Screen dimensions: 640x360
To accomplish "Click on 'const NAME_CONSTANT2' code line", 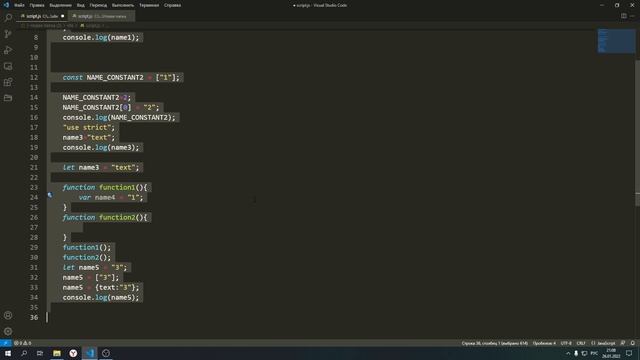I will [x=121, y=78].
